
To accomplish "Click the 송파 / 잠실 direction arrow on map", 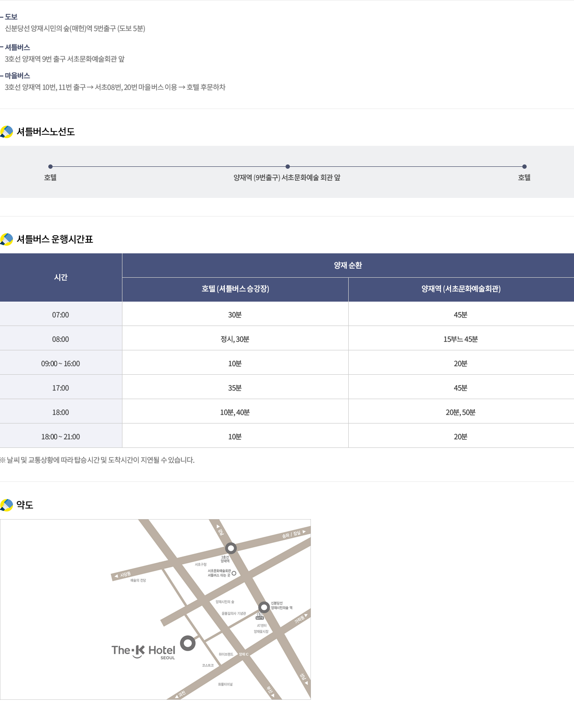I will (x=304, y=532).
